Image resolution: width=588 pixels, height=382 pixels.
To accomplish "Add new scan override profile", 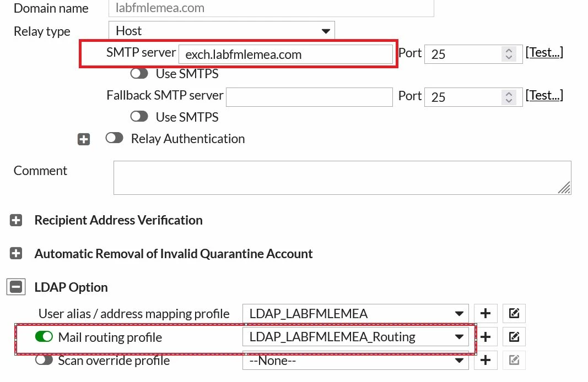I will click(x=485, y=361).
